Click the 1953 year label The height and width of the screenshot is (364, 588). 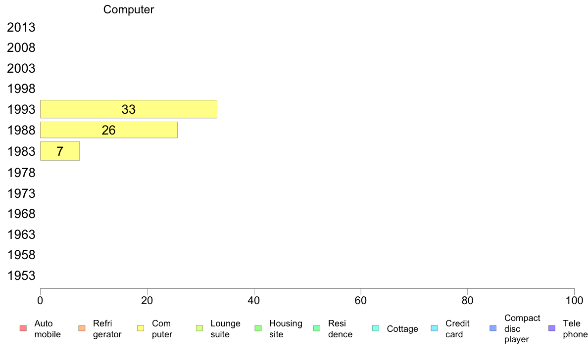tap(21, 275)
